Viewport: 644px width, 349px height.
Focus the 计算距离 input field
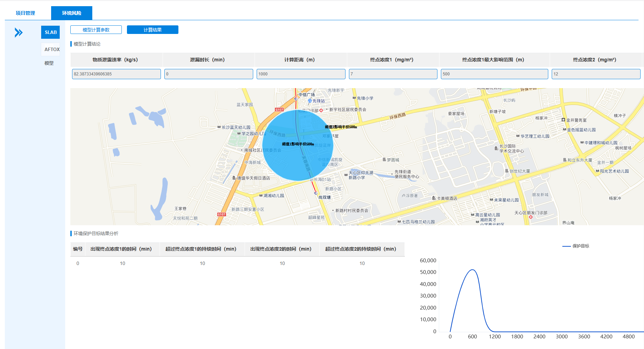[x=301, y=74]
